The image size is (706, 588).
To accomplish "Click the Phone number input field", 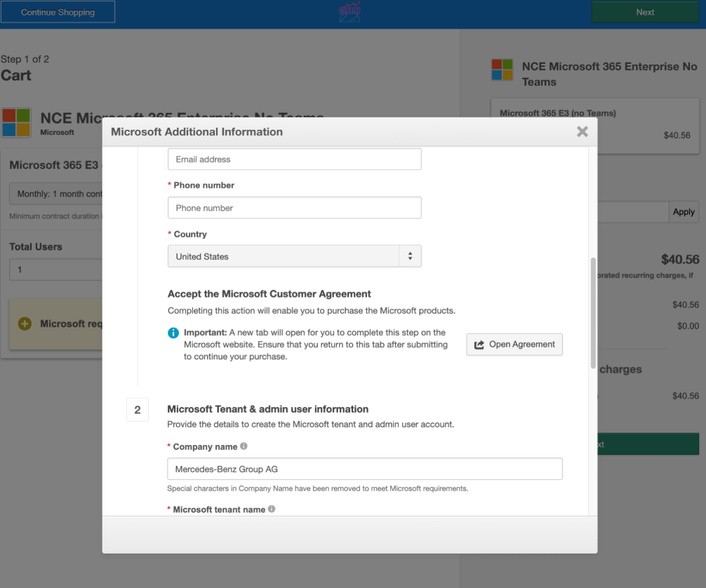I will pos(294,208).
